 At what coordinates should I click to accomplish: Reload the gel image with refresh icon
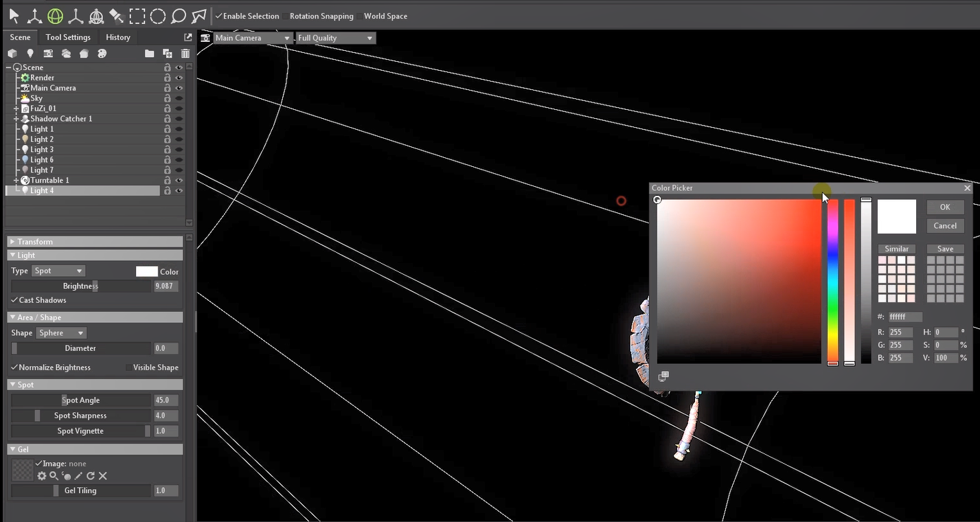(x=91, y=476)
